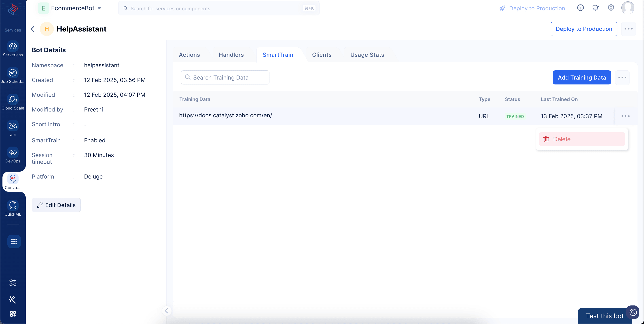
Task: Click the Preethi modified-by value
Action: (x=93, y=110)
